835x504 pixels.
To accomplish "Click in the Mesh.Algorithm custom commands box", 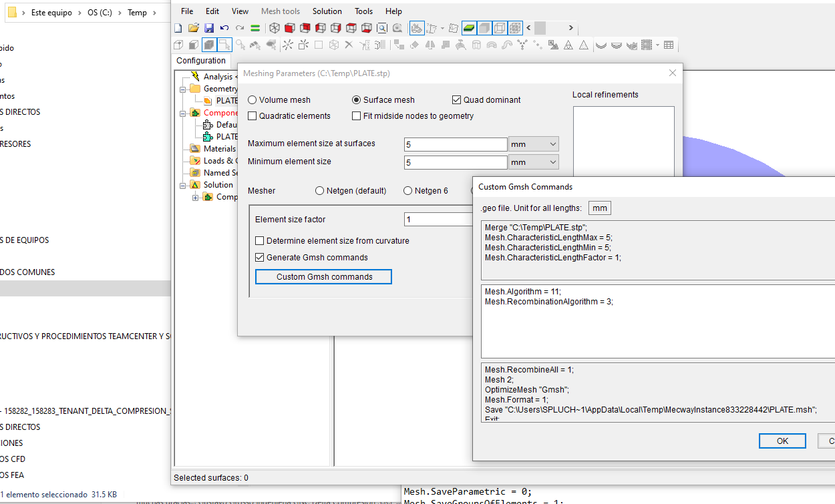I will coord(658,321).
